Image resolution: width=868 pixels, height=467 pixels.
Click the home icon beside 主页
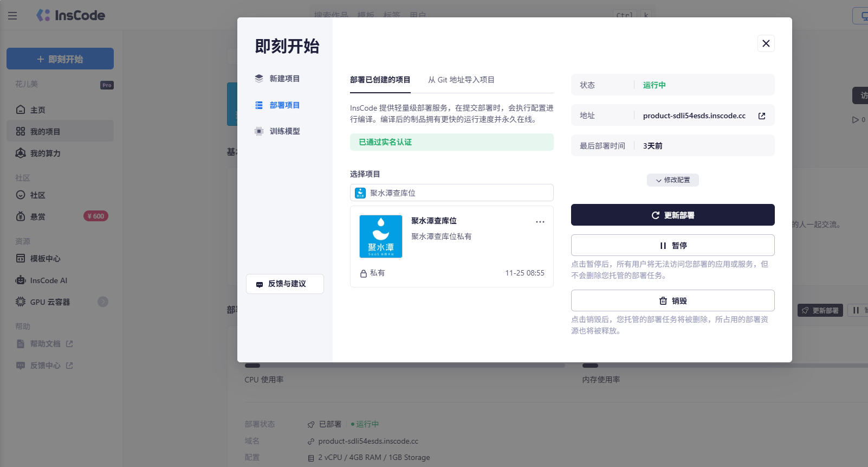point(21,110)
